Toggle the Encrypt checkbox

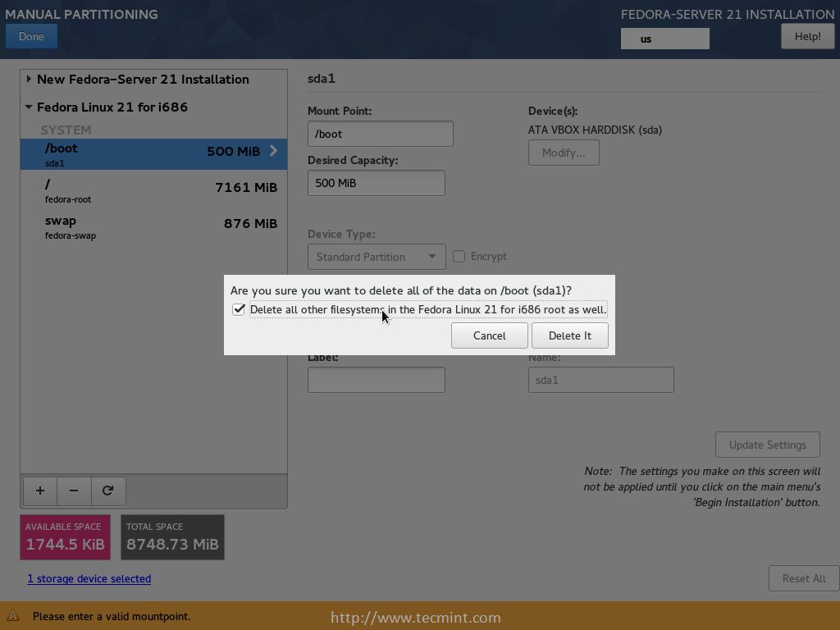[459, 257]
